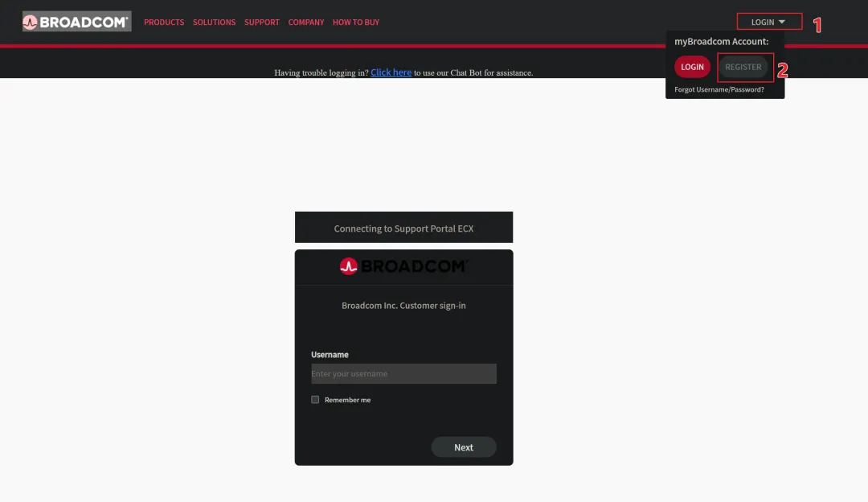868x502 pixels.
Task: Open the COMPANY menu
Action: pyautogui.click(x=306, y=23)
